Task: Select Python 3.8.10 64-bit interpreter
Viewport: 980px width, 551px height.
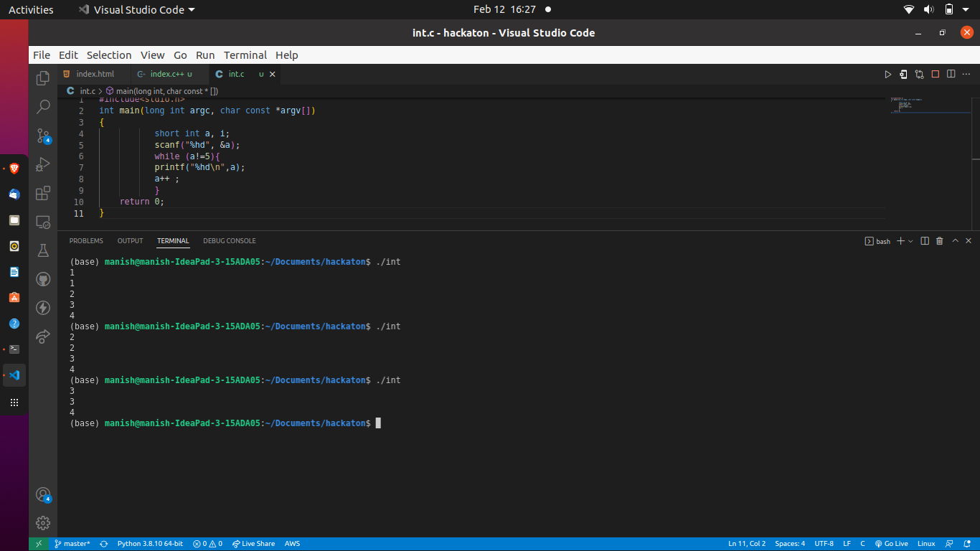Action: click(x=150, y=544)
